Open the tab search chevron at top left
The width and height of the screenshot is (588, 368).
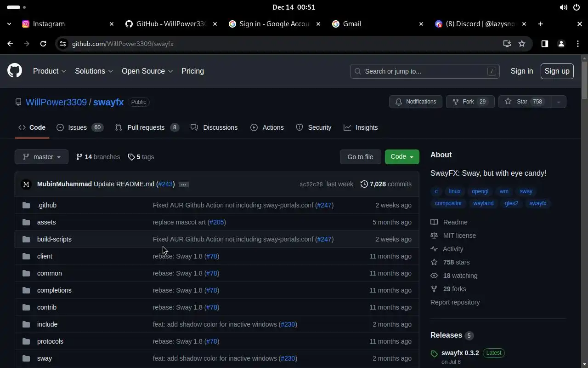tap(9, 24)
